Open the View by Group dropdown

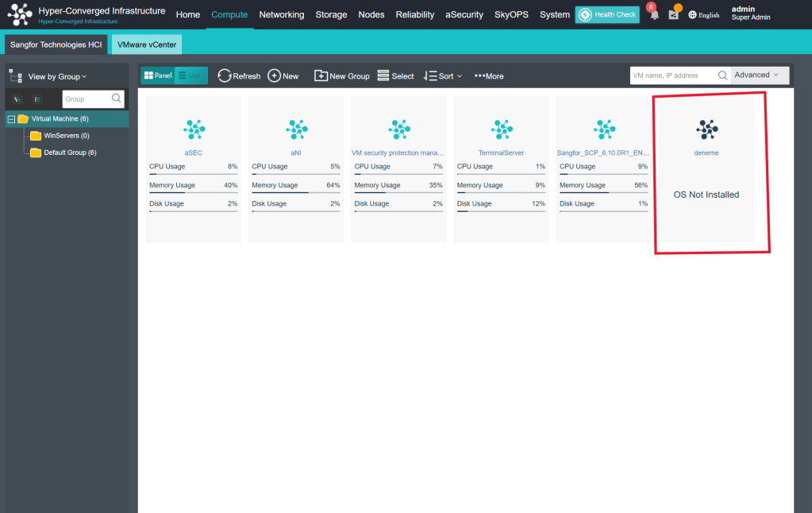click(57, 76)
